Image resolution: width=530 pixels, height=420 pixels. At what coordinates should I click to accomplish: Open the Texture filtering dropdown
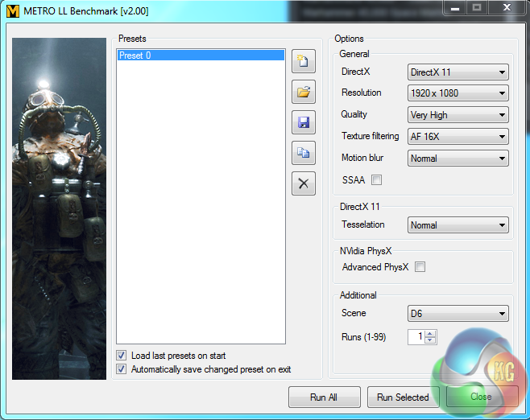(458, 137)
